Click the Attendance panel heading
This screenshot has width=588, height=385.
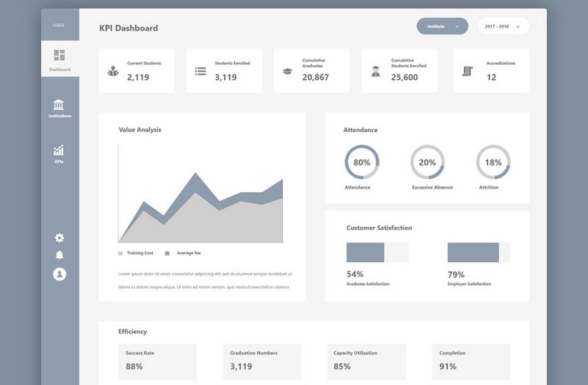click(x=361, y=130)
